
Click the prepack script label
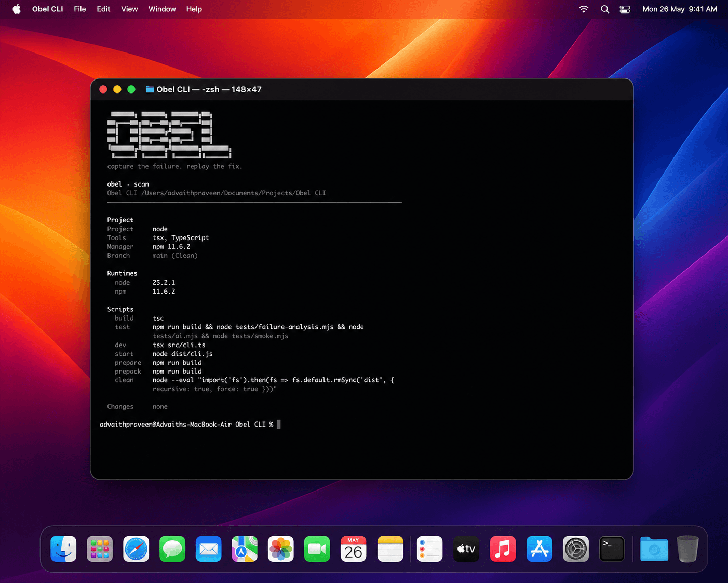128,372
